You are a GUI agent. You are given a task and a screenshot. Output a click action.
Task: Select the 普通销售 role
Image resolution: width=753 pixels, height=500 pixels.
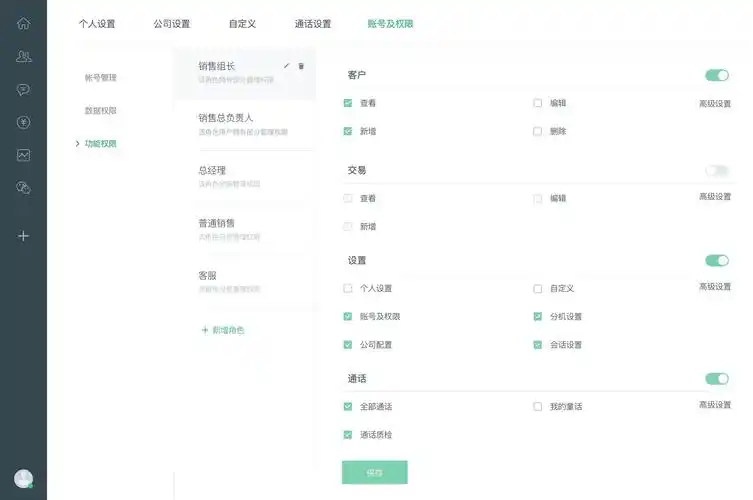[244, 230]
